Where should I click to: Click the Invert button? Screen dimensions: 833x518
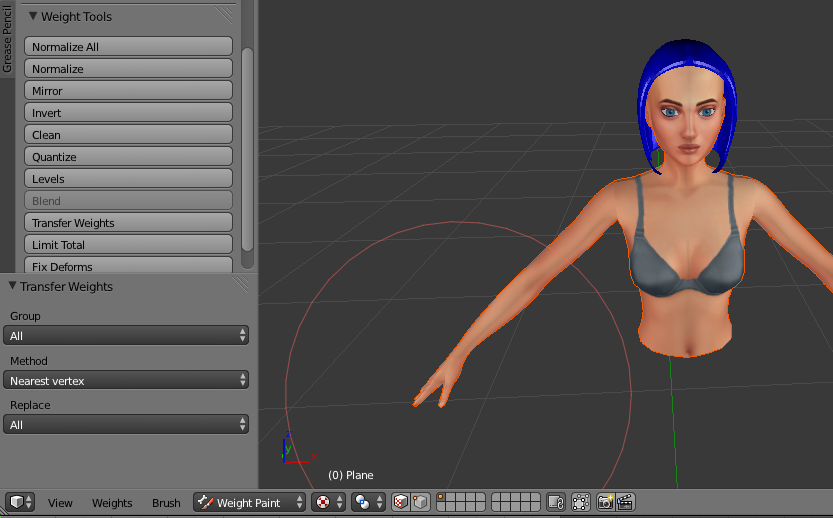click(128, 113)
